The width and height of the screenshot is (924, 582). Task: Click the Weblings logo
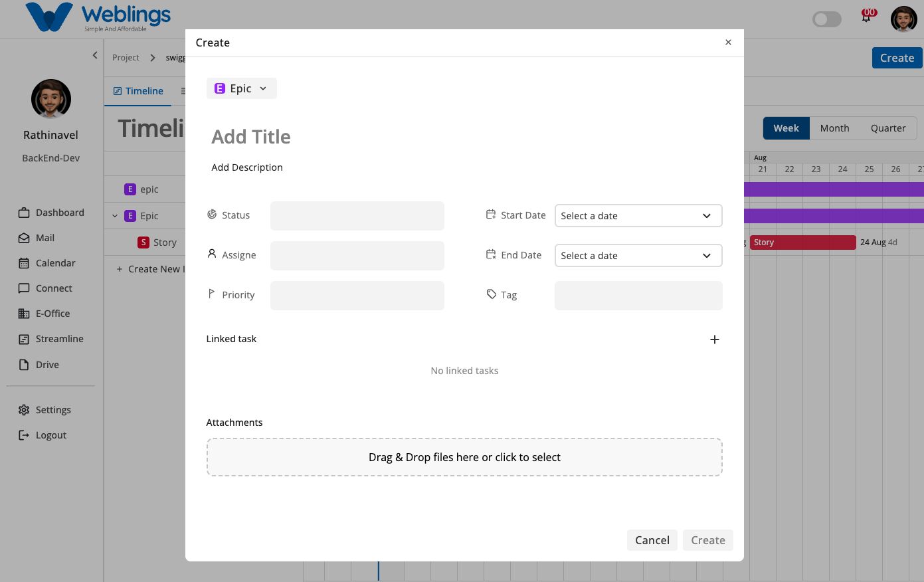[98, 18]
